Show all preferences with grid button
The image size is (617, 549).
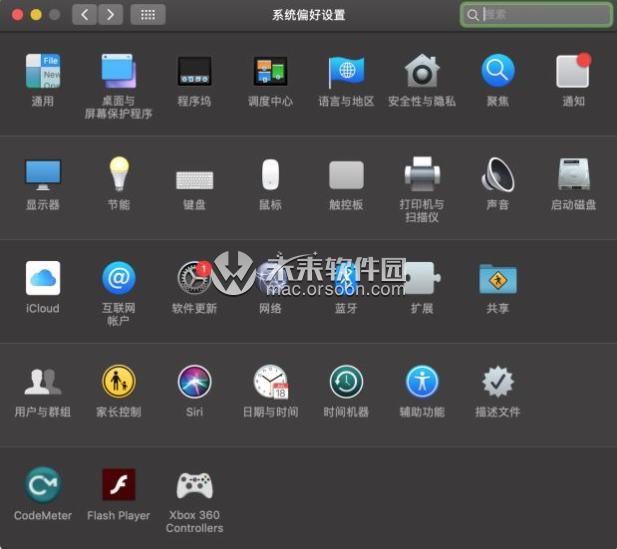[148, 15]
